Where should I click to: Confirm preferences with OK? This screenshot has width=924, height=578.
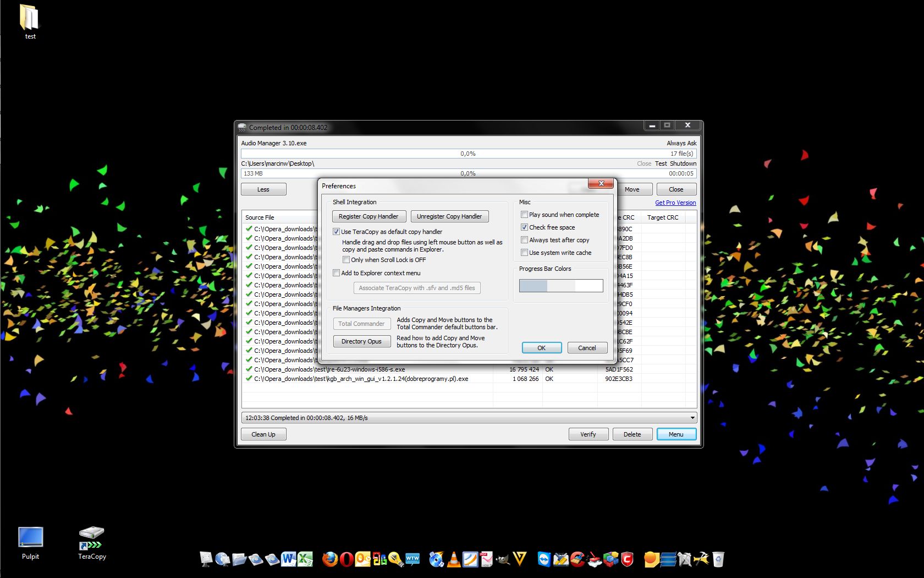pos(541,348)
